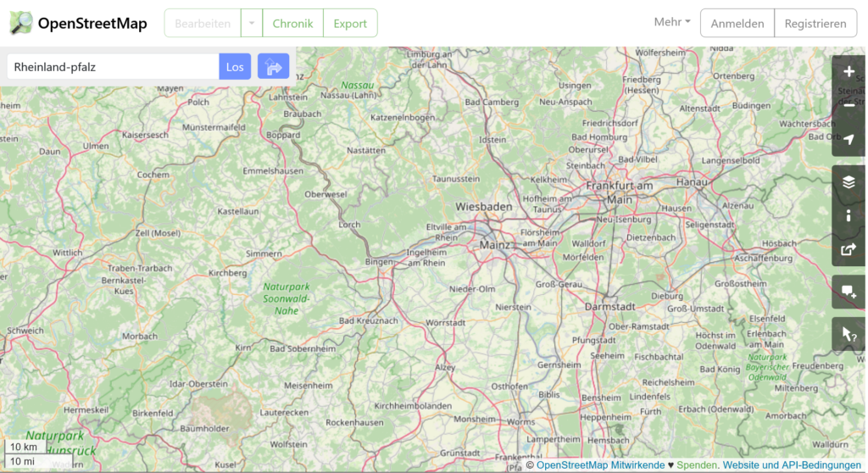The image size is (868, 473).
Task: Open directions with the blue arrow icon
Action: coord(273,66)
